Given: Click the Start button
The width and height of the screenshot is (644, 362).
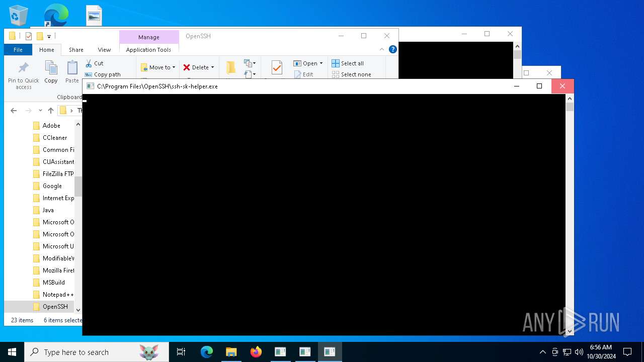Looking at the screenshot, I should coord(12,352).
